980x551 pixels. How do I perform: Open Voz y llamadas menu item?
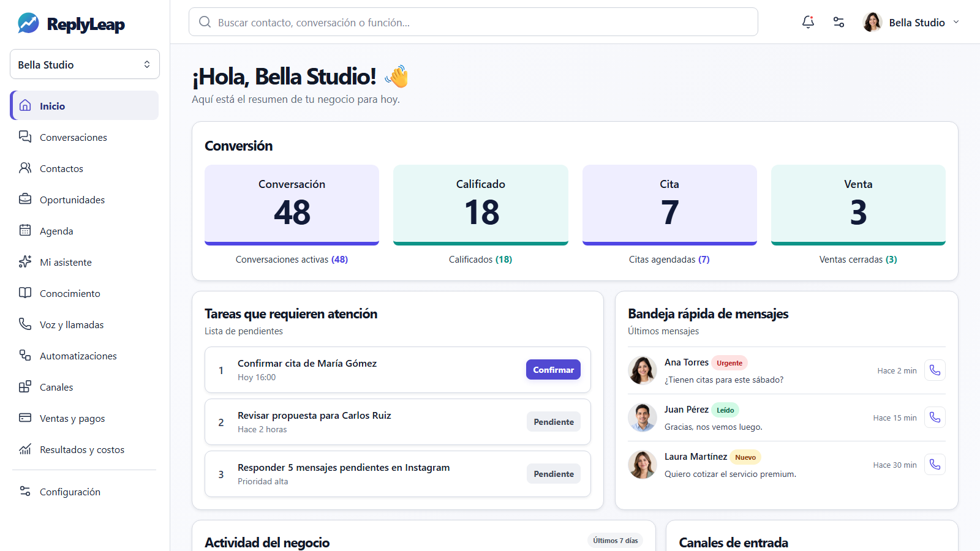point(85,324)
